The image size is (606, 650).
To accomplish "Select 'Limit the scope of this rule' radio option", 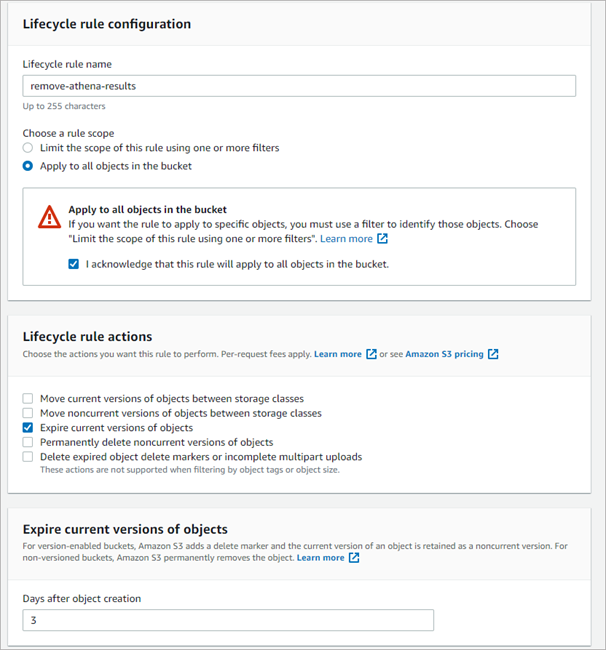I will pos(28,148).
